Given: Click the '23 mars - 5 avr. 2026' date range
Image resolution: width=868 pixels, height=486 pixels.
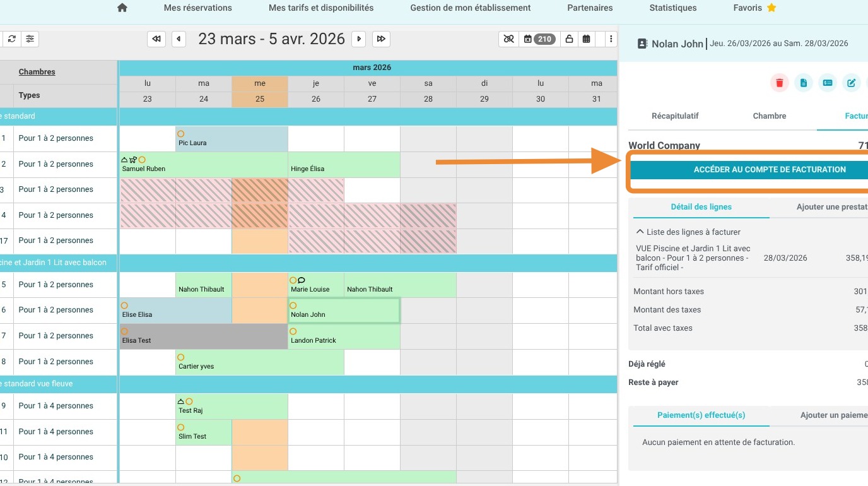Looking at the screenshot, I should (x=272, y=39).
